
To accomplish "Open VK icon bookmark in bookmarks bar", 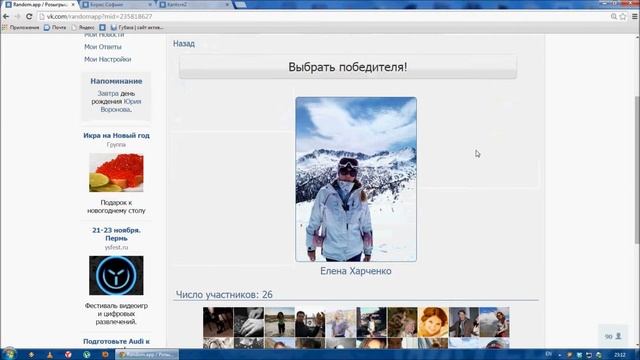I will tap(102, 27).
